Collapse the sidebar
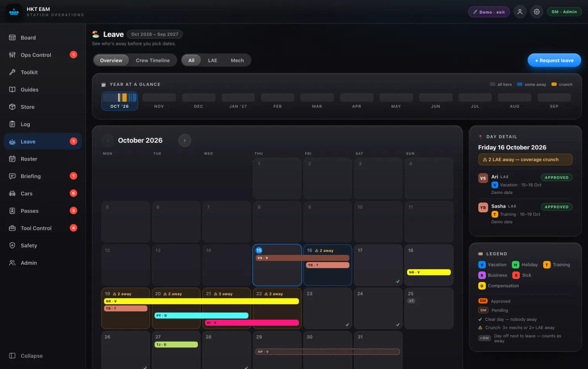Screen dimensions: 588x369 pyautogui.click(x=26, y=356)
